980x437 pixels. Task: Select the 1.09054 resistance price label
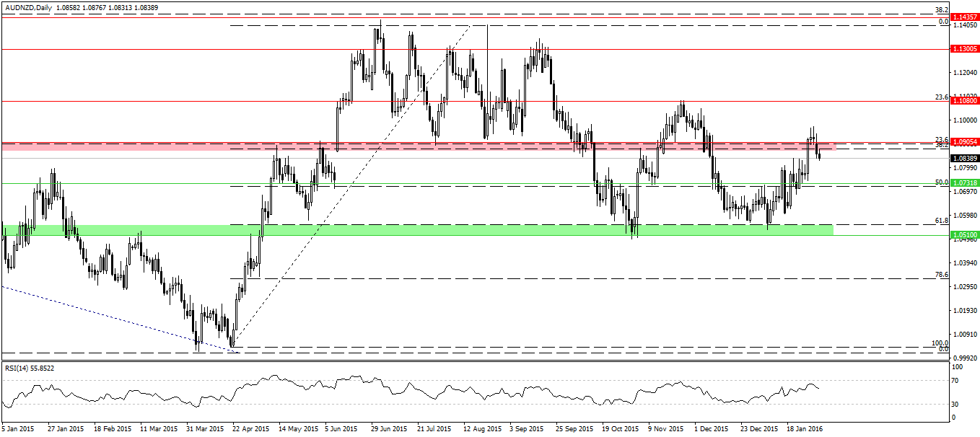click(x=964, y=143)
